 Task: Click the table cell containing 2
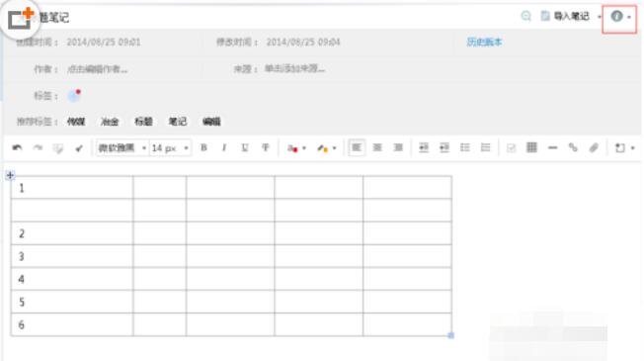72,233
